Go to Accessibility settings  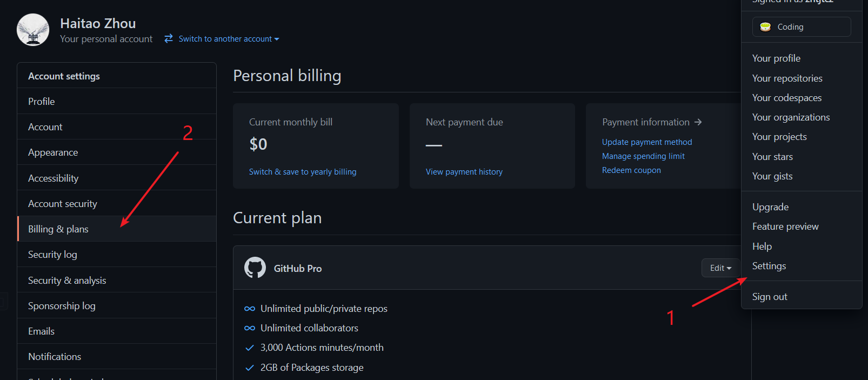[x=117, y=178]
